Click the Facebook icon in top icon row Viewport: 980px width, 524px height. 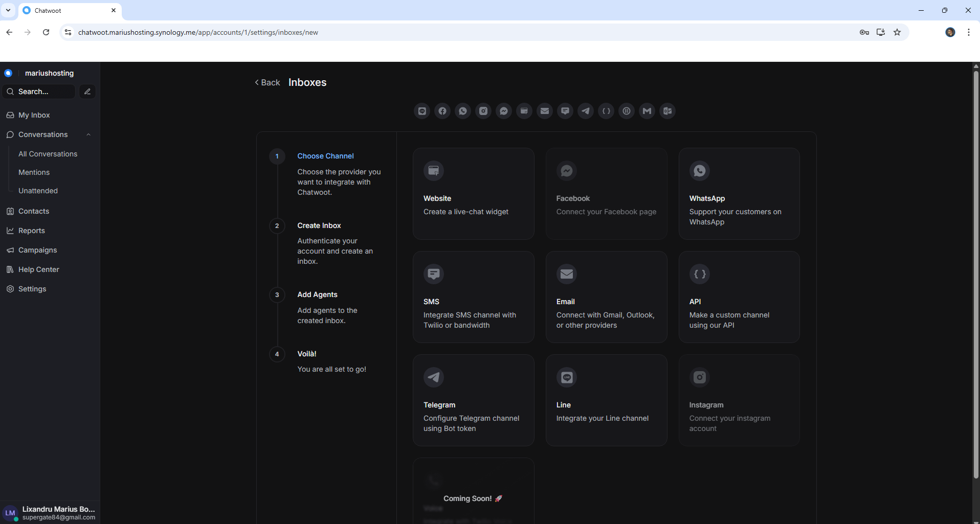click(442, 111)
